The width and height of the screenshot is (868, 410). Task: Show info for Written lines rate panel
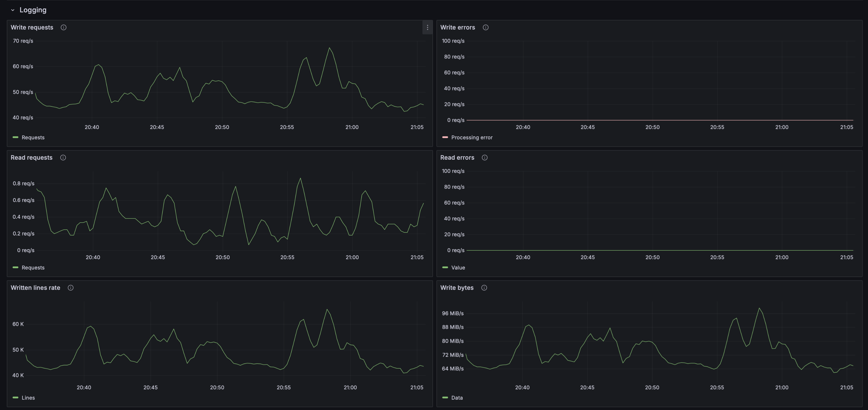tap(70, 288)
